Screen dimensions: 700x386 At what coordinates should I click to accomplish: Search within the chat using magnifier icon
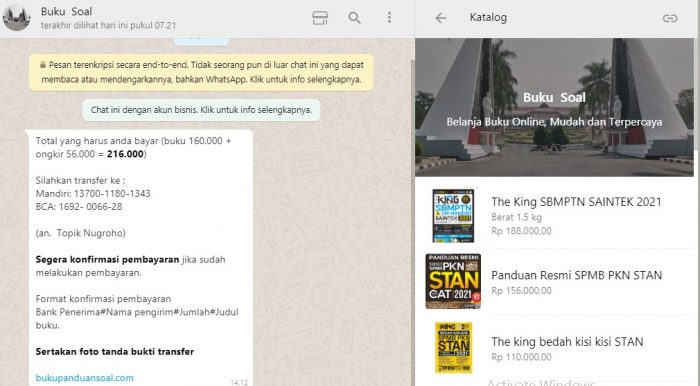coord(354,18)
